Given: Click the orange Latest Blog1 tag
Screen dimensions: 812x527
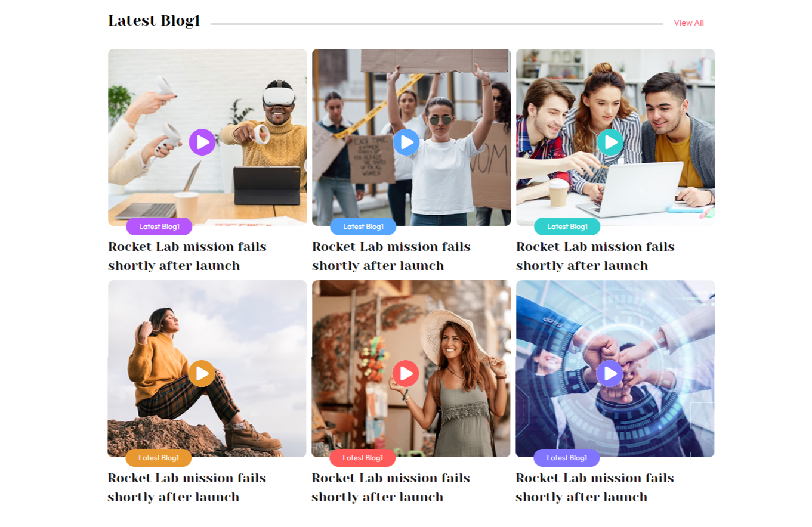Looking at the screenshot, I should click(x=159, y=458).
